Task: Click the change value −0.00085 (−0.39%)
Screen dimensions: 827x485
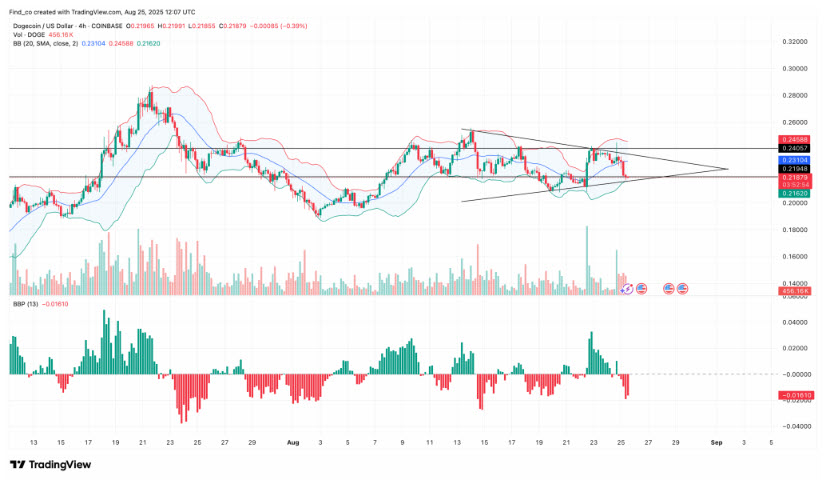Action: [x=278, y=26]
